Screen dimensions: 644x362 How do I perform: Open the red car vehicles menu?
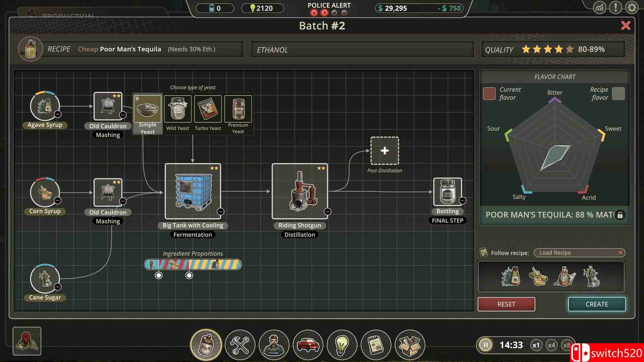point(308,345)
